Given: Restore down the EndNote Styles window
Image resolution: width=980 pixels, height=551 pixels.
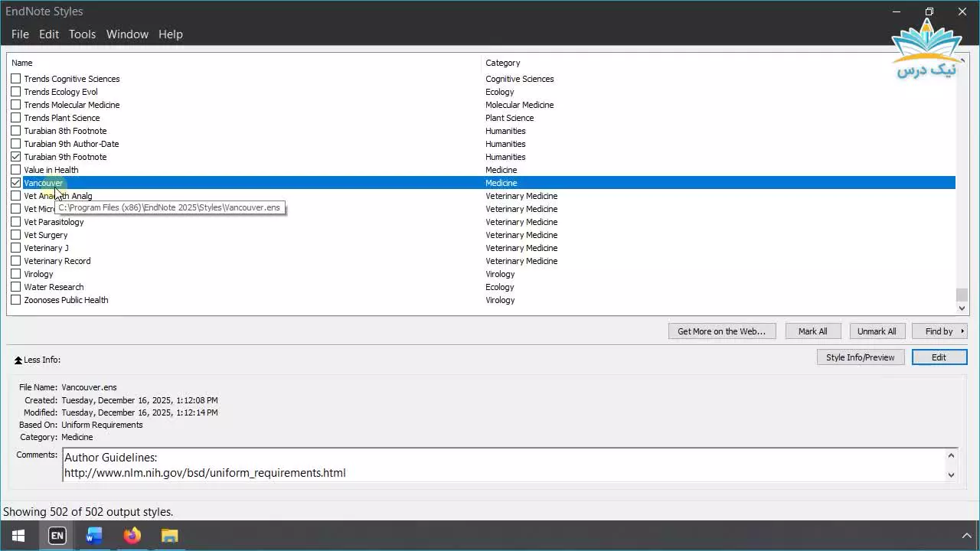Looking at the screenshot, I should (x=929, y=11).
